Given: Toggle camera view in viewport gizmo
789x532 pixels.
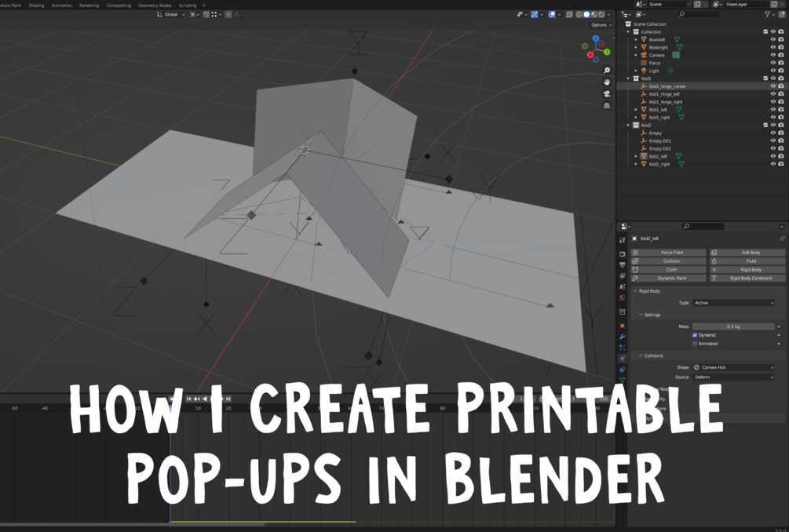Looking at the screenshot, I should 607,94.
